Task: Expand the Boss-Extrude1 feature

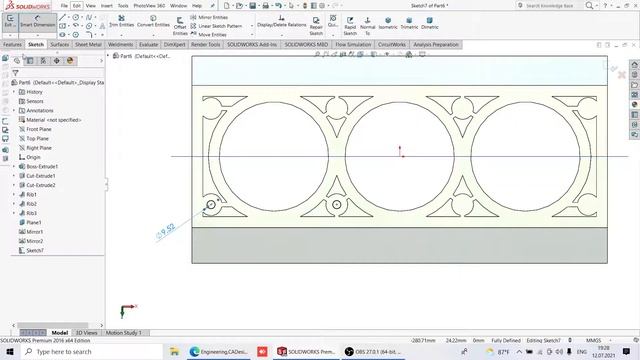Action: point(14,167)
